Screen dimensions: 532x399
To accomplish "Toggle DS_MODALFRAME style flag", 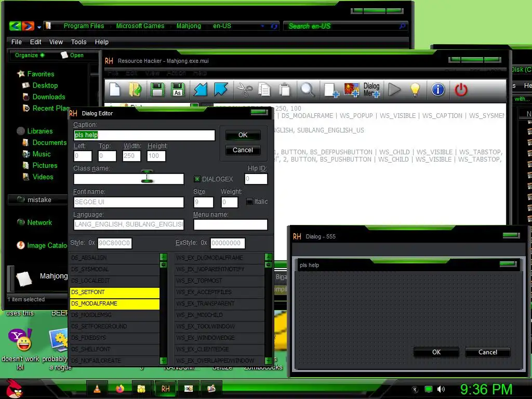I will [115, 303].
